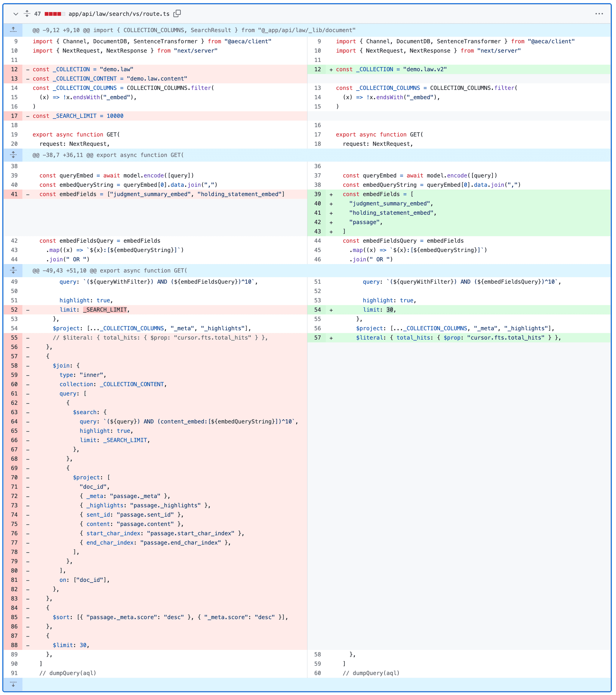Open the file options ellipsis menu
The width and height of the screenshot is (616, 695).
tap(599, 14)
